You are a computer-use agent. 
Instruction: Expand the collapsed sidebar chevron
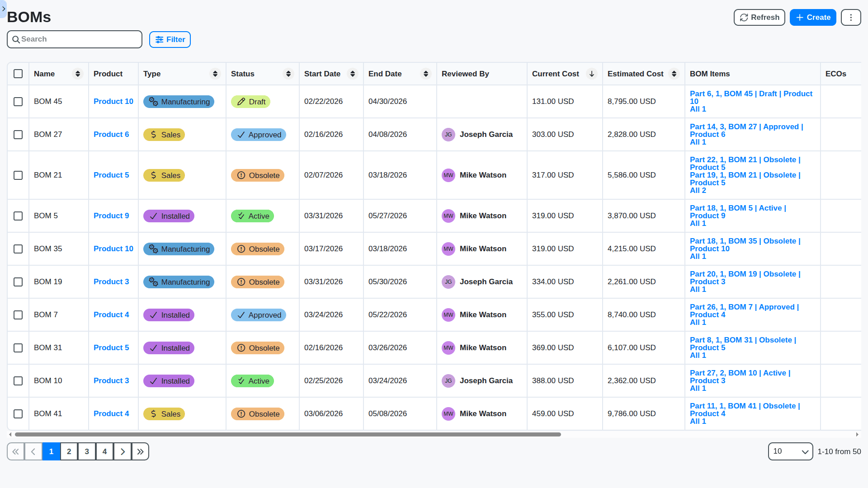4,9
